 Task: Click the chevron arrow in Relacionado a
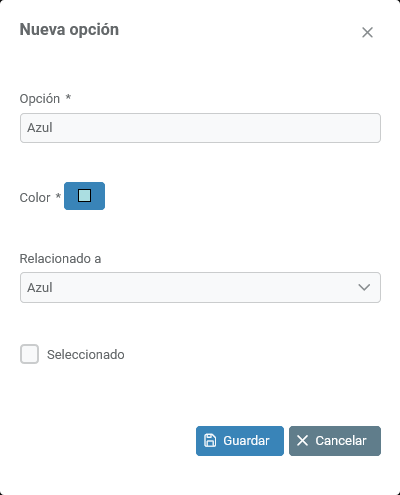[x=364, y=287]
